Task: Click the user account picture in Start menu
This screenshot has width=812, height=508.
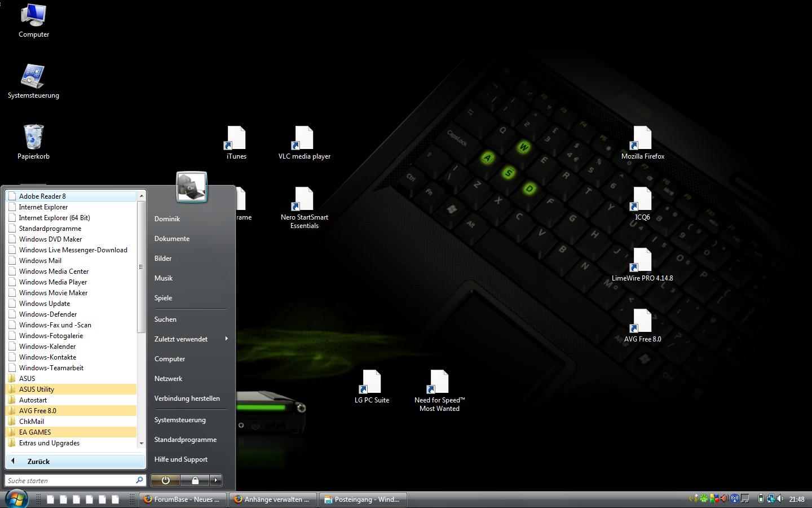Action: point(191,187)
